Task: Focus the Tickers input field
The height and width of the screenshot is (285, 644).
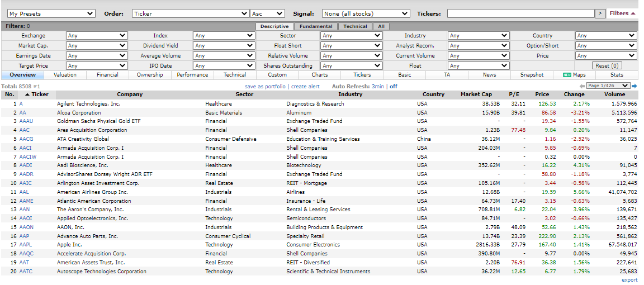Action: coord(521,13)
